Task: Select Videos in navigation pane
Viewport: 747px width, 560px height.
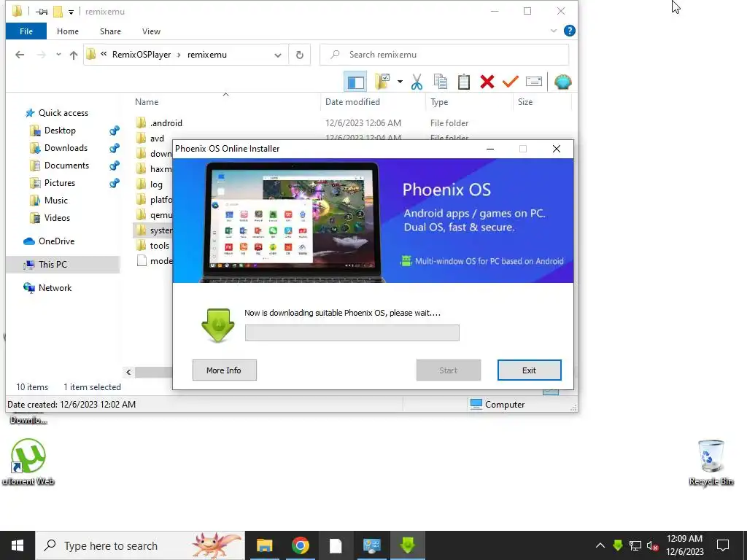Action: pos(57,218)
